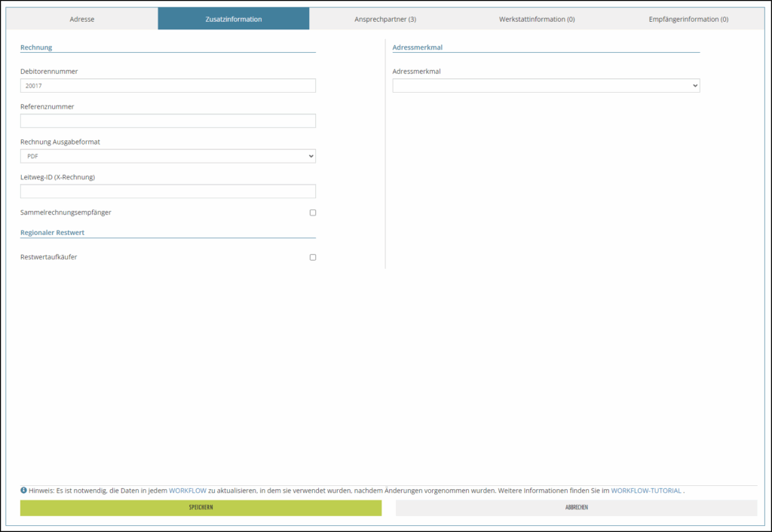Screen dimensions: 772x532
Task: Open the WORKFLOW-TUTORIAL link
Action: 645,491
